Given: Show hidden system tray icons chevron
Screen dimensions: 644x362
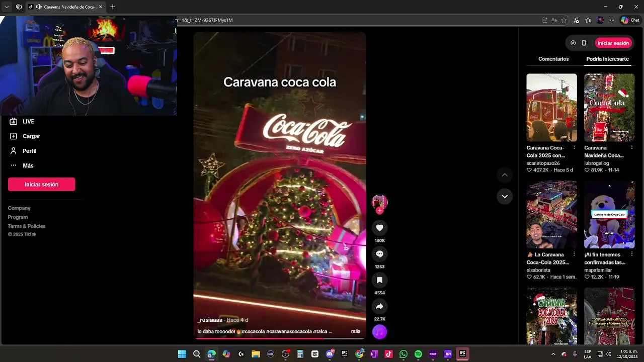Looking at the screenshot, I should point(553,354).
